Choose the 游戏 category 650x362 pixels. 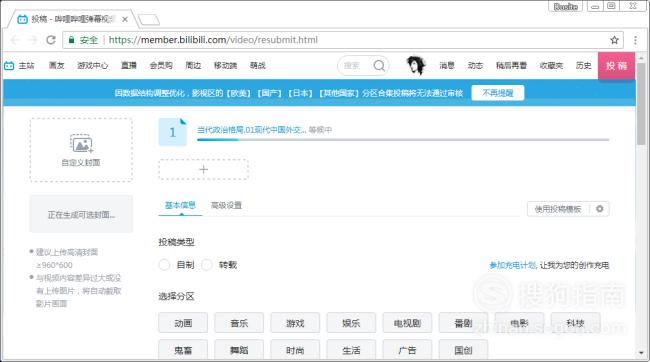(295, 323)
